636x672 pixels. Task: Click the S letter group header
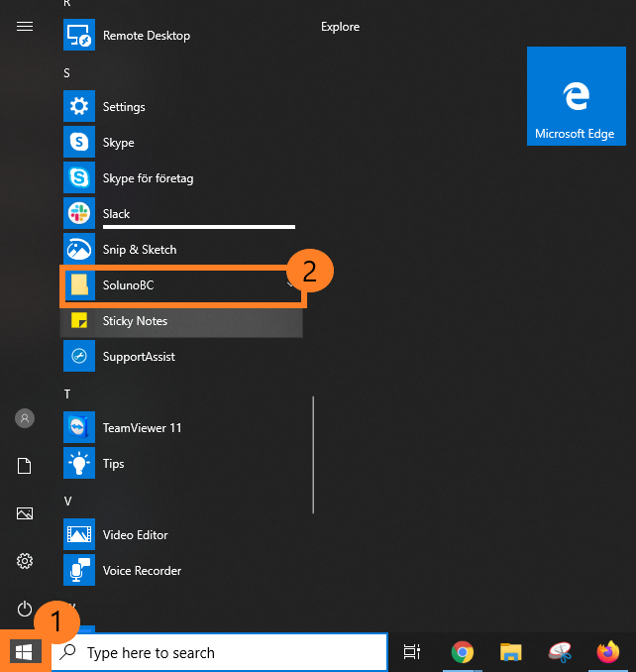click(66, 73)
